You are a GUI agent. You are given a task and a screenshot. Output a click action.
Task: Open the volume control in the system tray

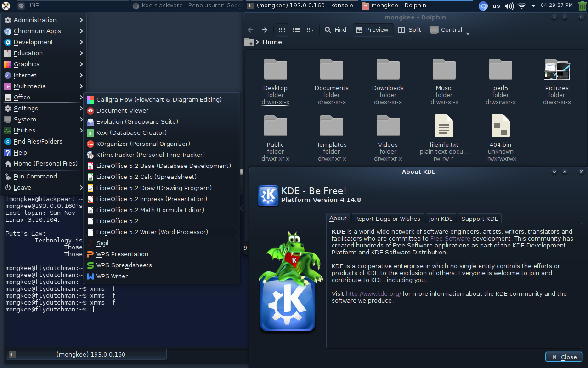tap(509, 6)
